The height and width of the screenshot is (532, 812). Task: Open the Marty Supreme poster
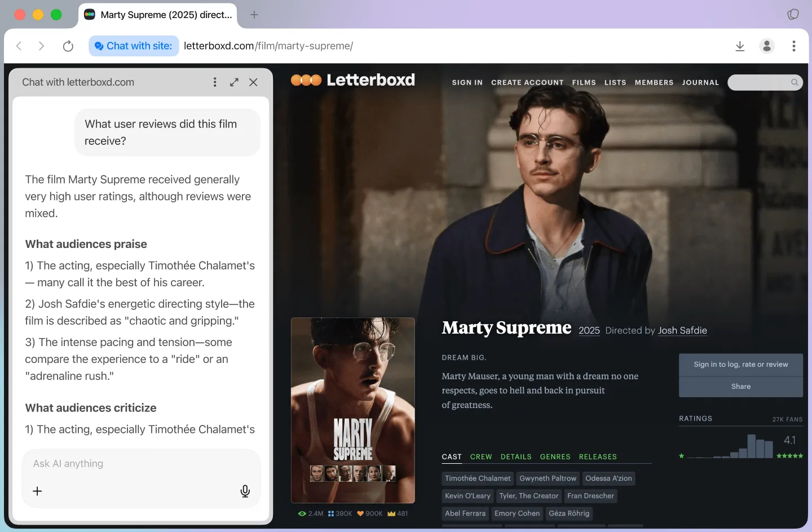tap(353, 410)
